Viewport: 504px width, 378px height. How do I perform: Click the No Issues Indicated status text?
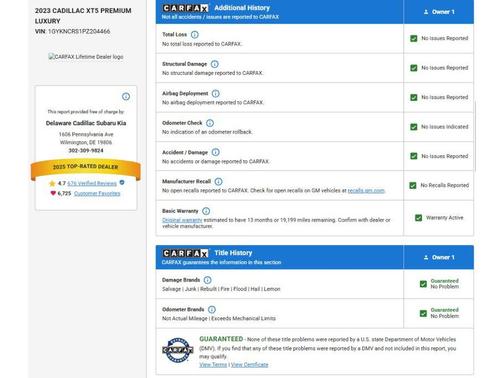tap(445, 127)
